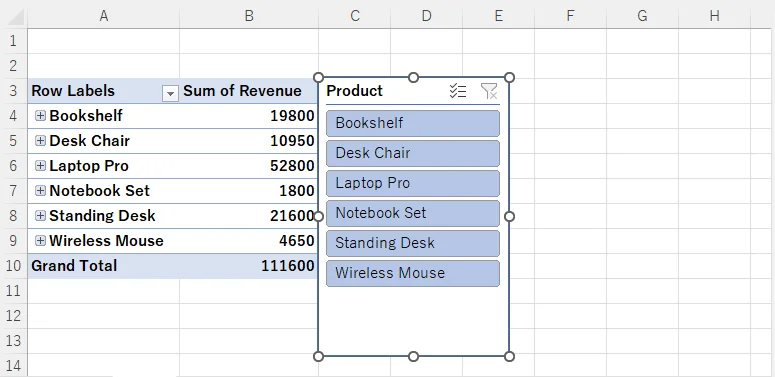Select column C header
775x377 pixels.
coord(354,16)
